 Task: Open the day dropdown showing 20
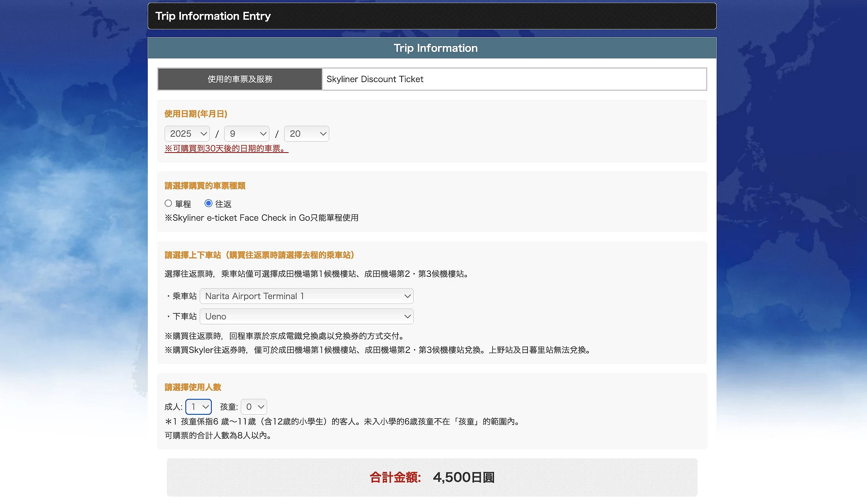pyautogui.click(x=306, y=134)
